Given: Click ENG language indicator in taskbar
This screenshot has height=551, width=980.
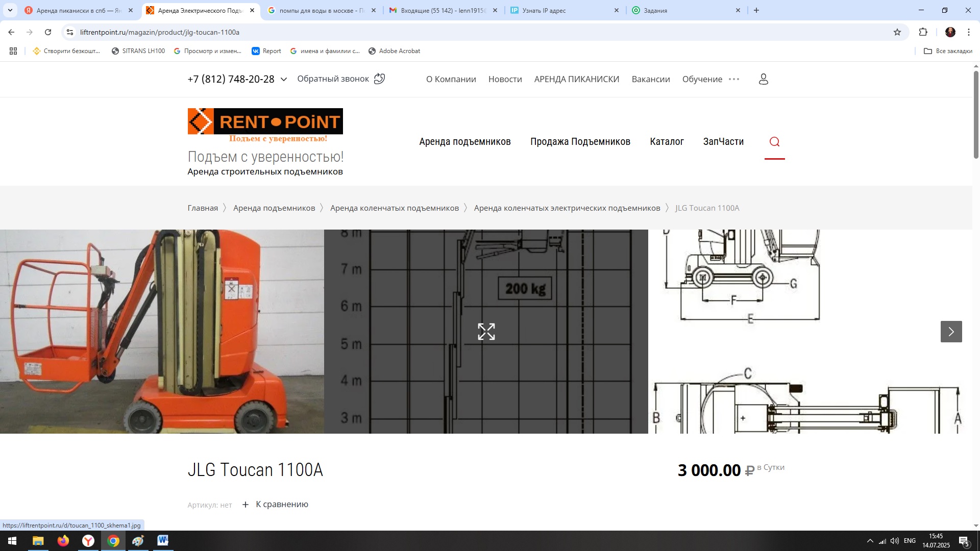Looking at the screenshot, I should [910, 541].
